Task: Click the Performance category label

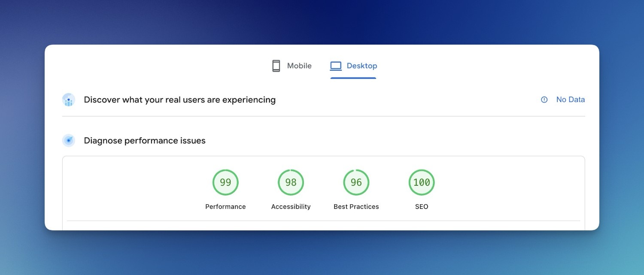Action: pyautogui.click(x=225, y=206)
